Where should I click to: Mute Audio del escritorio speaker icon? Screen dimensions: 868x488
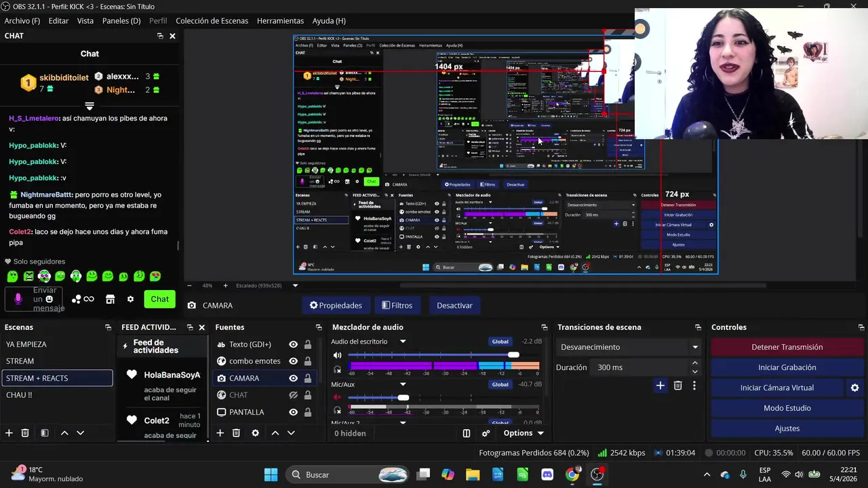[338, 355]
